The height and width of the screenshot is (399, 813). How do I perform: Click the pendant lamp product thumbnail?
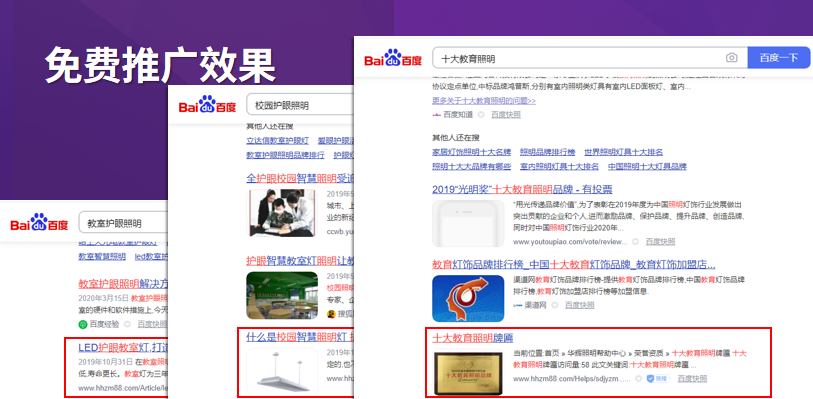[x=282, y=371]
